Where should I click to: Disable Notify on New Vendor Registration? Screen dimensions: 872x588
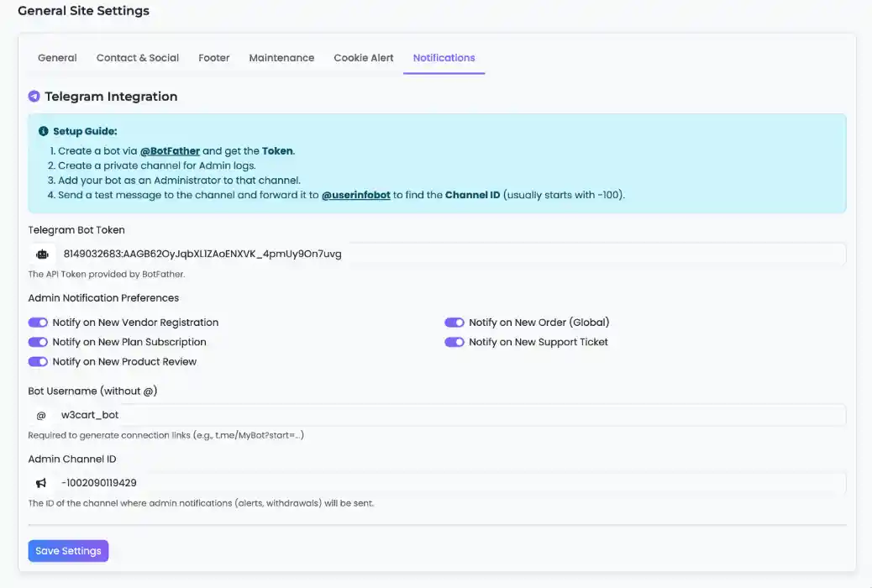tap(37, 322)
